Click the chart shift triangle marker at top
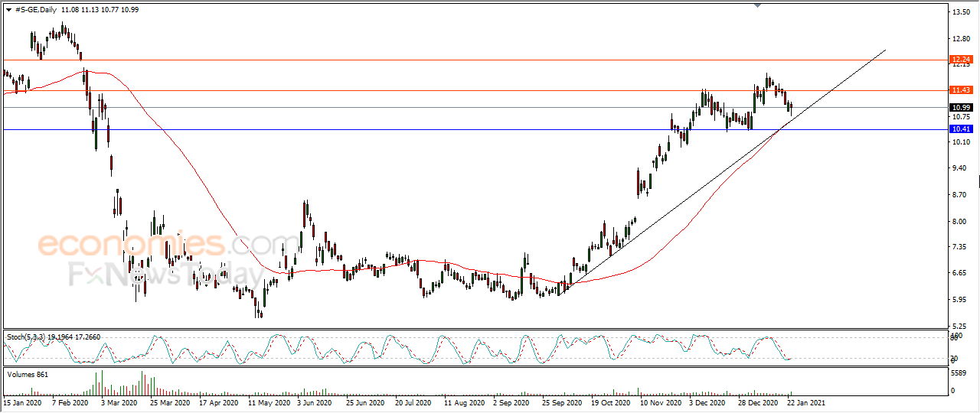980x413 pixels. click(758, 5)
